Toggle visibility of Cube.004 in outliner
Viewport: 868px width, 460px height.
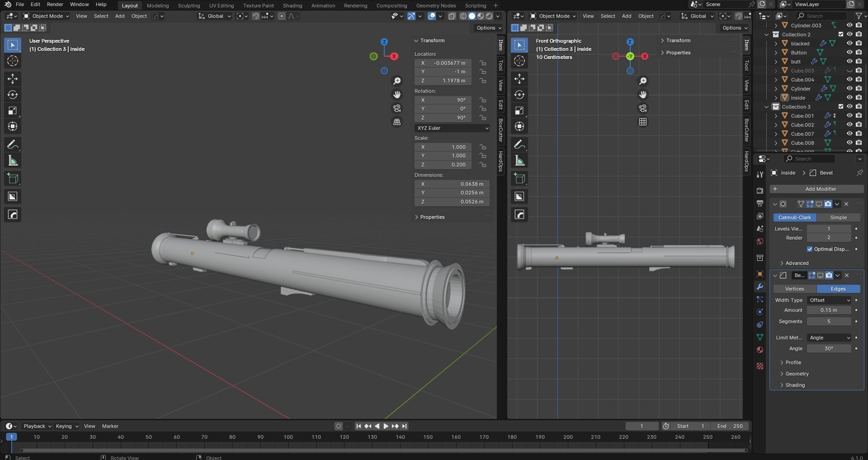(x=849, y=79)
